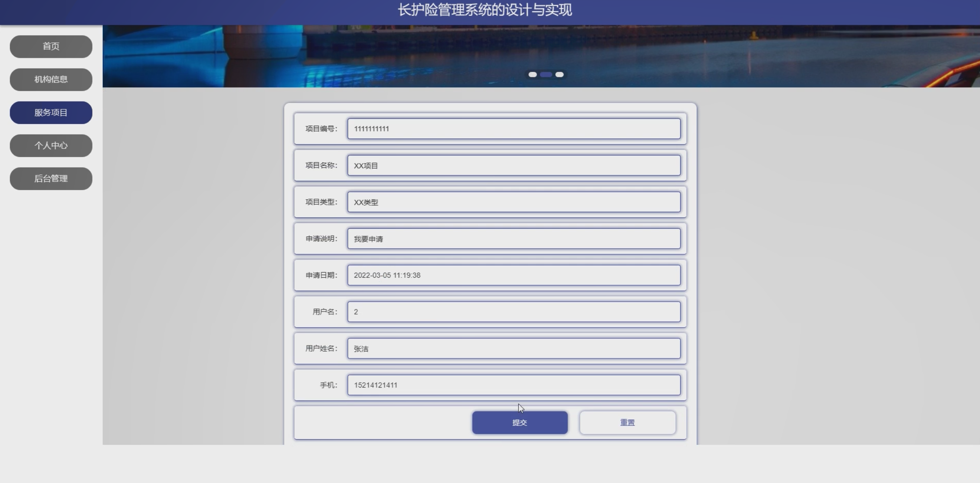The height and width of the screenshot is (483, 980).
Task: Go to 机构信息 in sidebar
Action: pyautogui.click(x=51, y=79)
